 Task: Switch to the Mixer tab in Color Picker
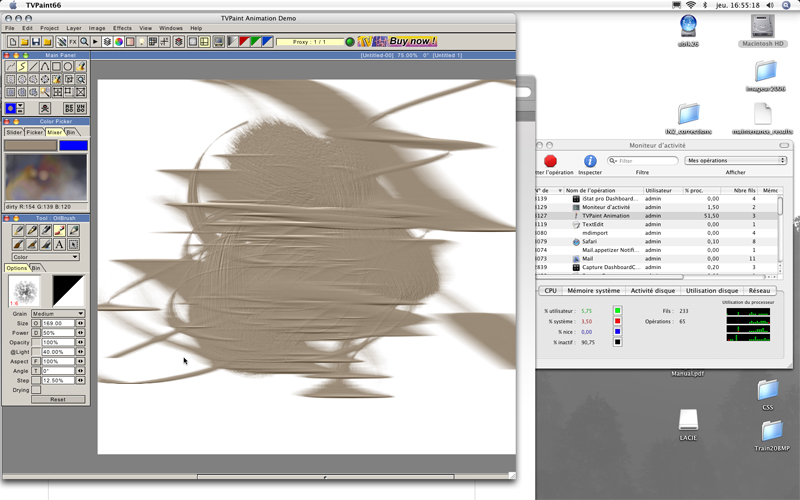pyautogui.click(x=55, y=132)
